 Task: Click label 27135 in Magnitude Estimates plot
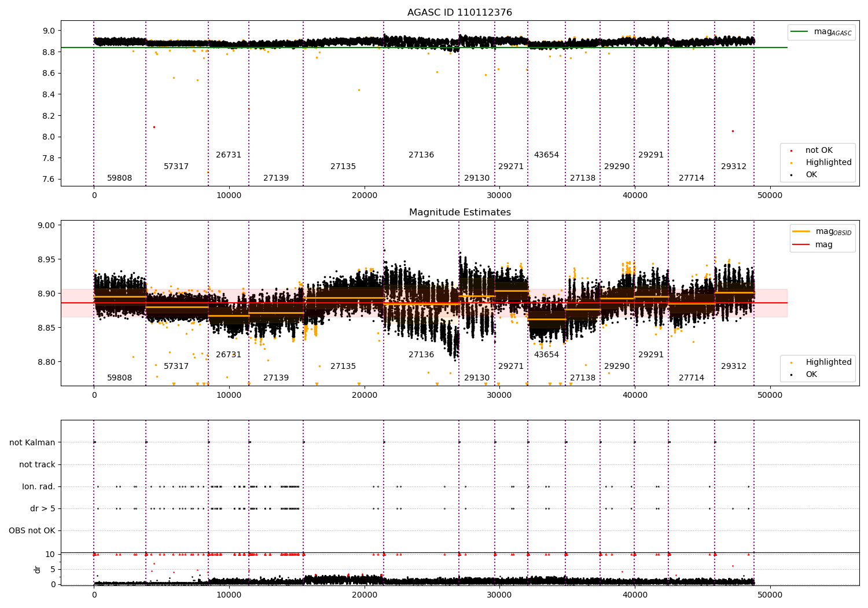[x=343, y=367]
